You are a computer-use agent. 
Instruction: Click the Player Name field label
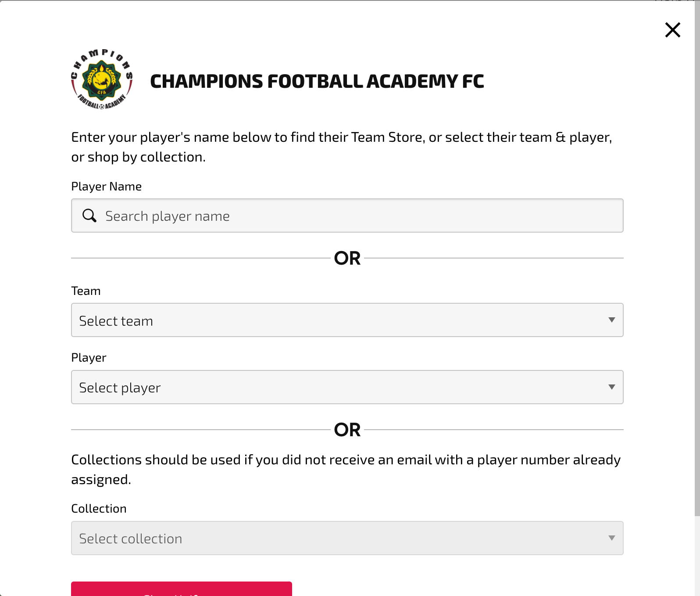click(x=107, y=187)
